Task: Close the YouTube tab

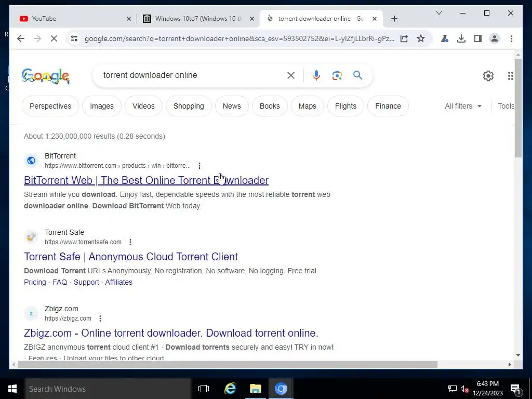Action: [129, 19]
